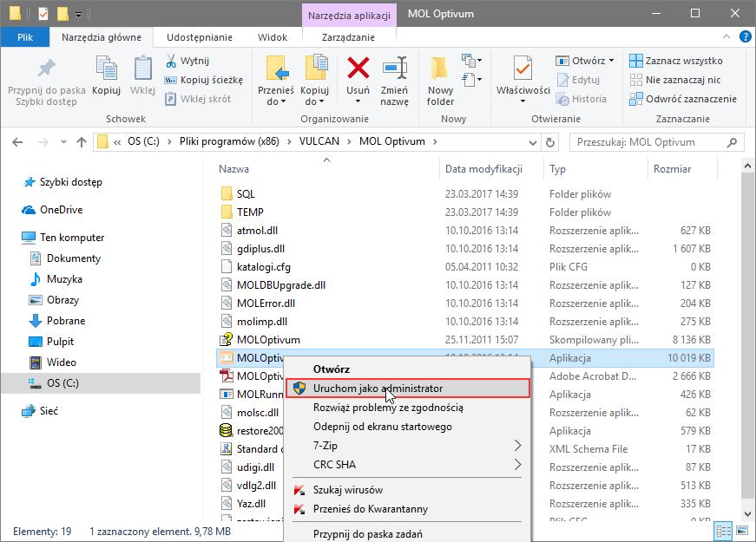This screenshot has width=756, height=542.
Task: Click the Łatwy dostęp ribbon icon
Action: 471,79
